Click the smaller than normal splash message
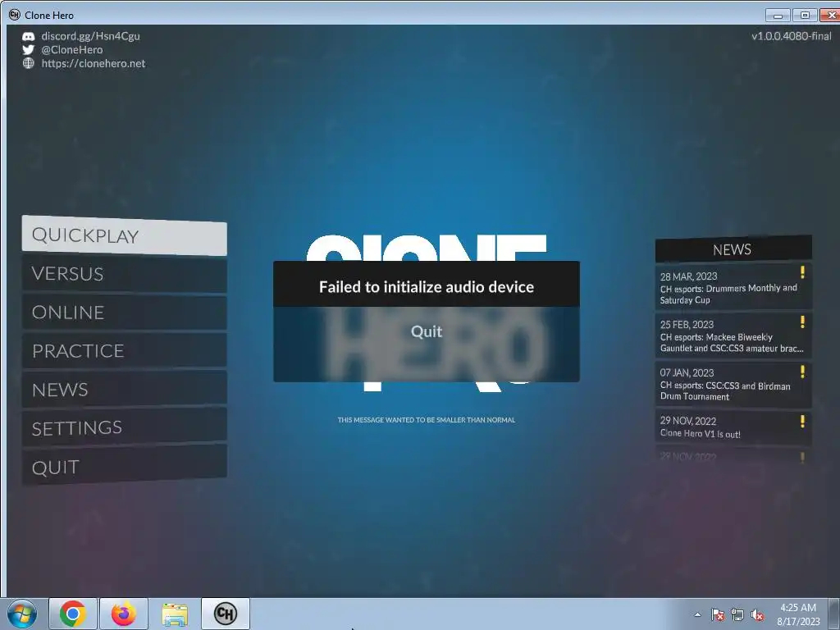840x630 pixels. tap(427, 420)
